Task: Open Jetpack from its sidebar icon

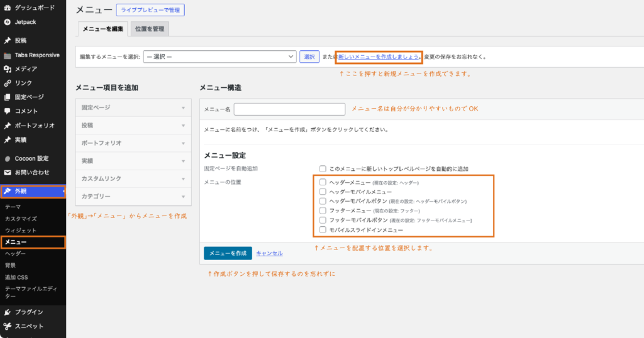Action: pos(7,21)
